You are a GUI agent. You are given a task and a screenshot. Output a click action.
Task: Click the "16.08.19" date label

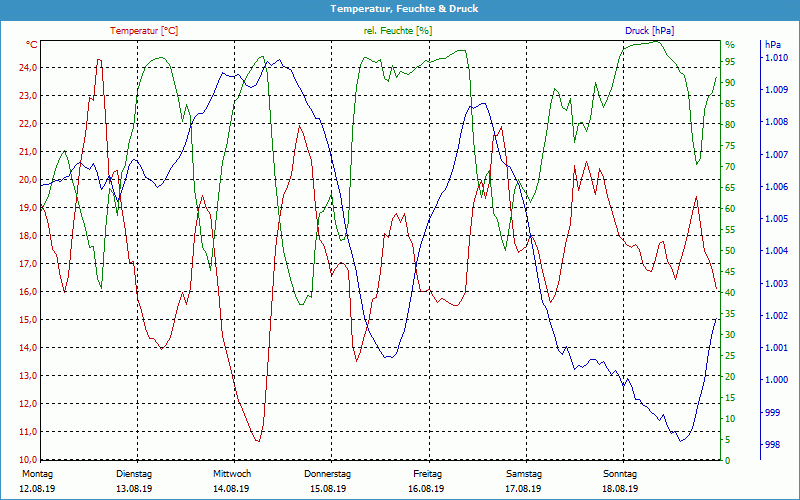click(426, 489)
